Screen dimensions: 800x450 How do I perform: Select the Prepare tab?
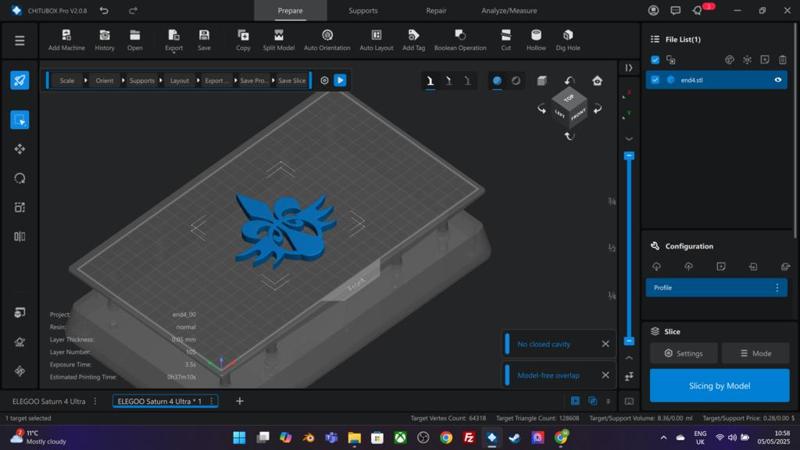[x=290, y=10]
